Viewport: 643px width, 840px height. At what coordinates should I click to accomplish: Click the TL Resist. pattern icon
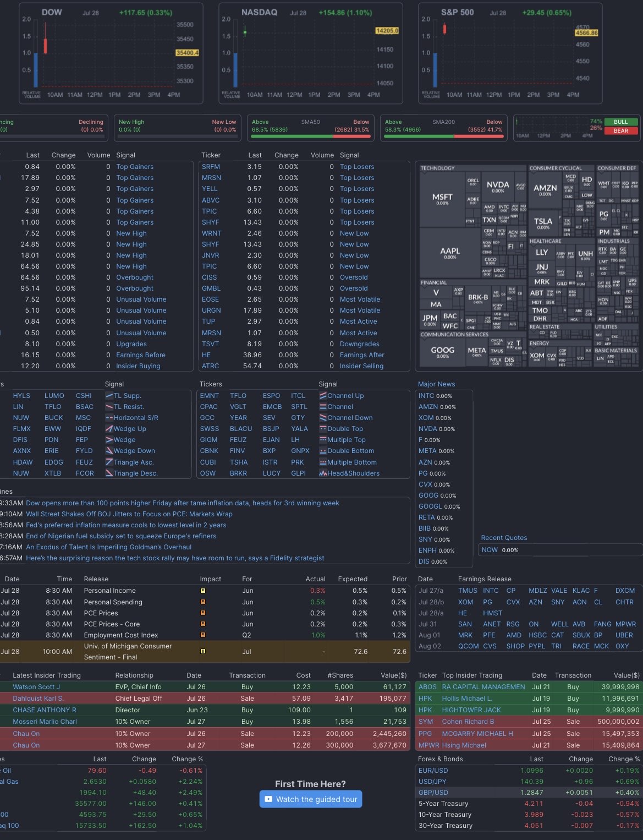pos(109,407)
